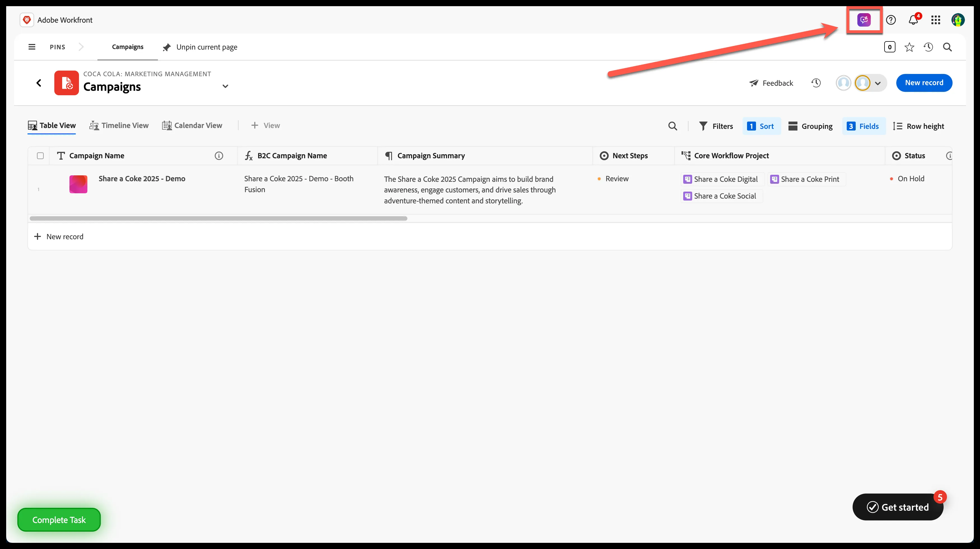
Task: Select the Campaigns pinned tab
Action: [127, 47]
